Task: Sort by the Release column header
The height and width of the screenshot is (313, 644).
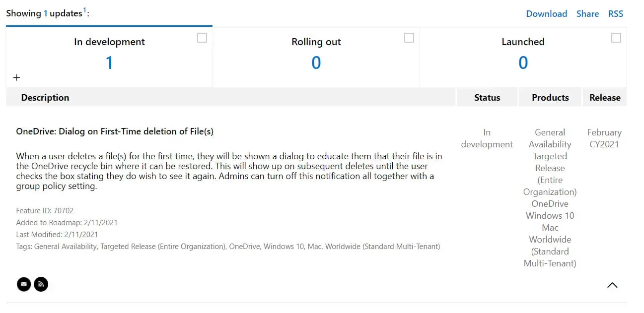Action: (605, 98)
